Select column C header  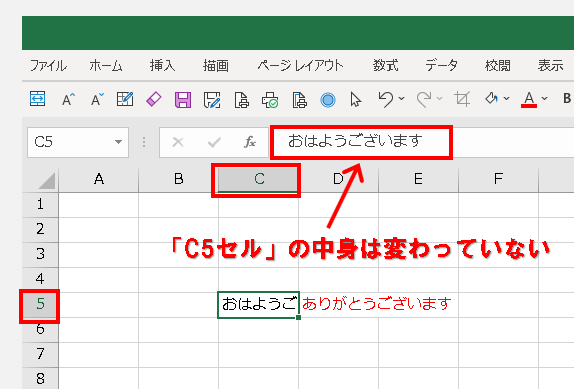259,179
